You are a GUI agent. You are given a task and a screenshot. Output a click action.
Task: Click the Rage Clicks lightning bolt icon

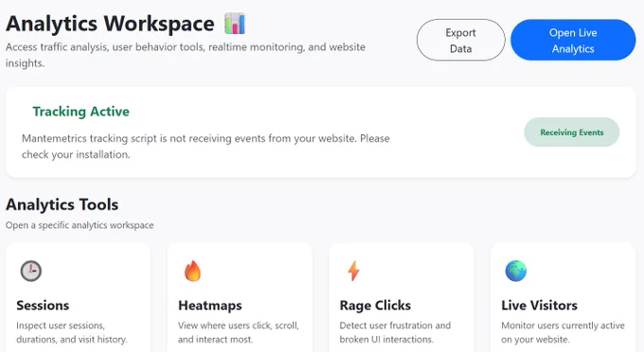pos(353,271)
